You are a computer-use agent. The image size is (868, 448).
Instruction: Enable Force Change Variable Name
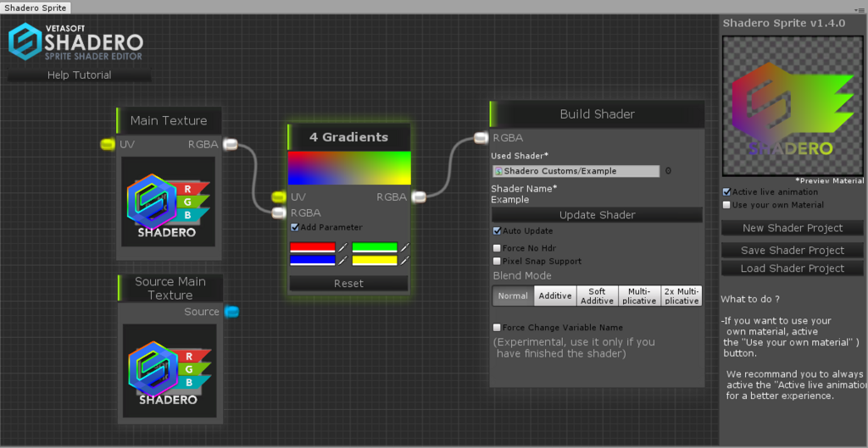point(497,328)
